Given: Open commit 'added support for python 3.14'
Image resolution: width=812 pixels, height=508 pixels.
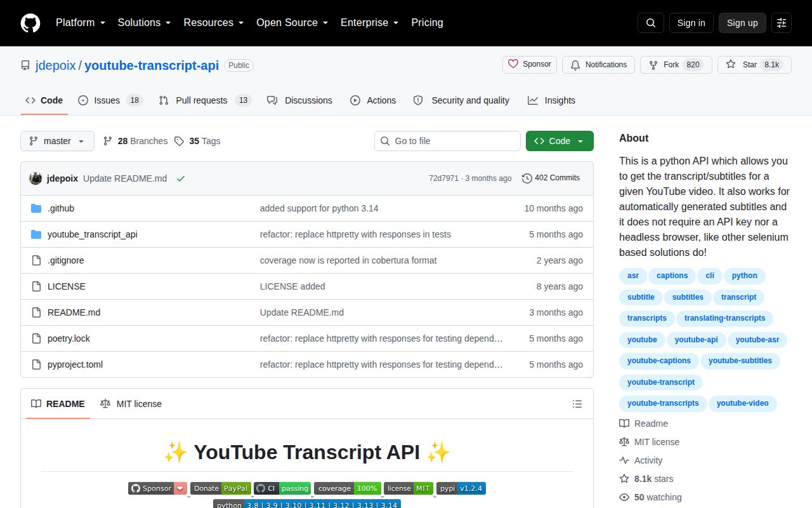Looking at the screenshot, I should 319,208.
